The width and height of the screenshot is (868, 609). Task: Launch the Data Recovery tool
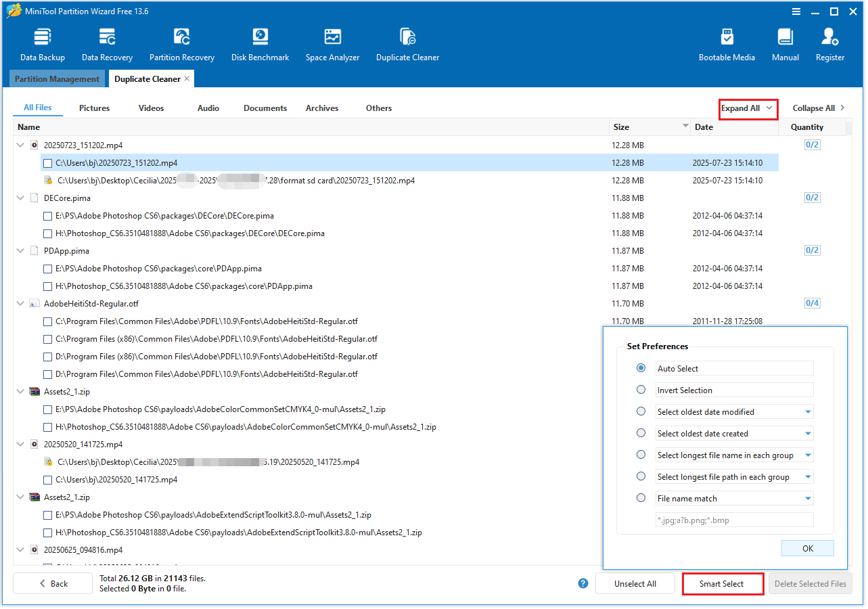107,45
